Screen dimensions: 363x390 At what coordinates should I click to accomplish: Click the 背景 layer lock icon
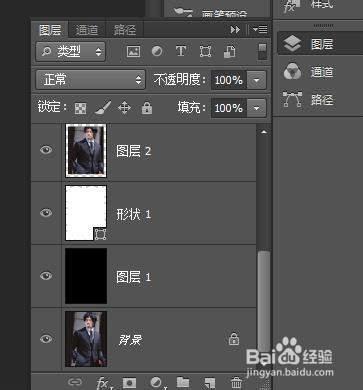[234, 339]
